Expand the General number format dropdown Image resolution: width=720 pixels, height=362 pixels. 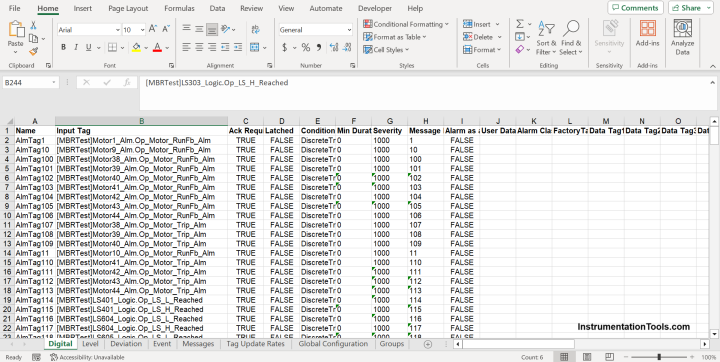pos(349,30)
